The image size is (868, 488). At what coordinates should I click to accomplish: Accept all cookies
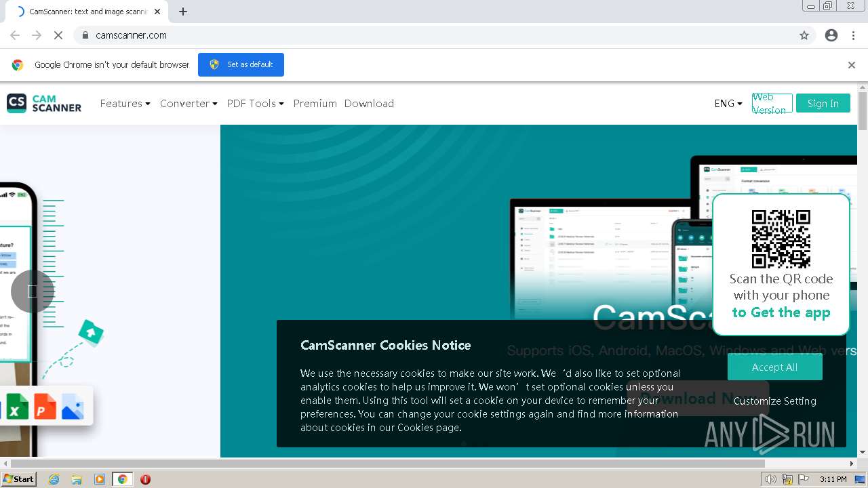pyautogui.click(x=774, y=367)
